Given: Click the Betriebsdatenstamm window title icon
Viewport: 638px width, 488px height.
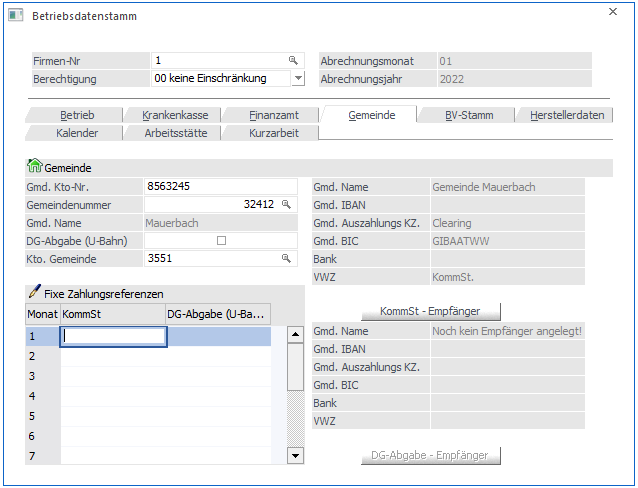Looking at the screenshot, I should click(x=16, y=16).
